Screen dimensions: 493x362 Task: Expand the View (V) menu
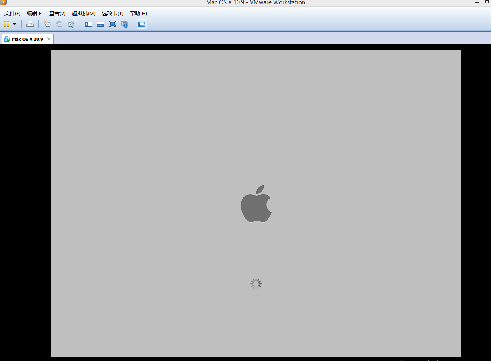[57, 14]
